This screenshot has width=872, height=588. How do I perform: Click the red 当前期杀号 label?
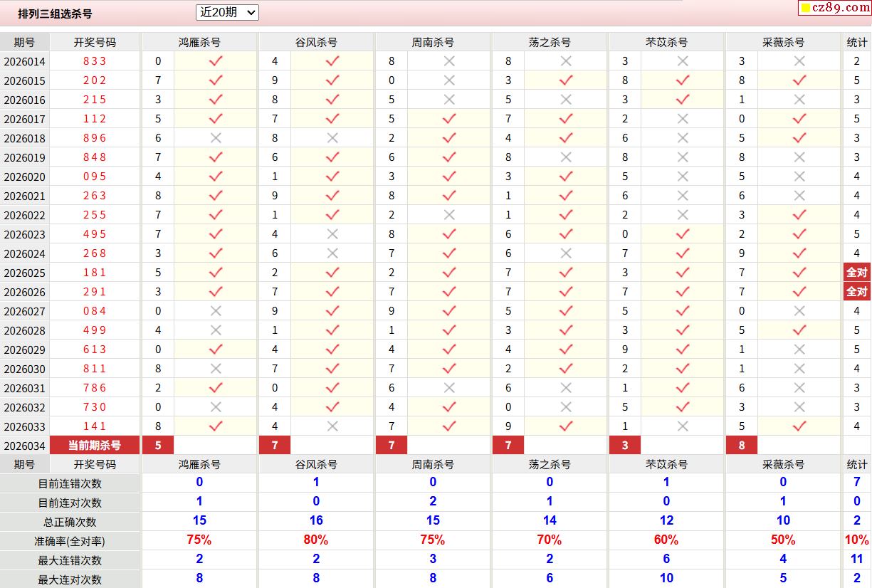click(x=95, y=446)
